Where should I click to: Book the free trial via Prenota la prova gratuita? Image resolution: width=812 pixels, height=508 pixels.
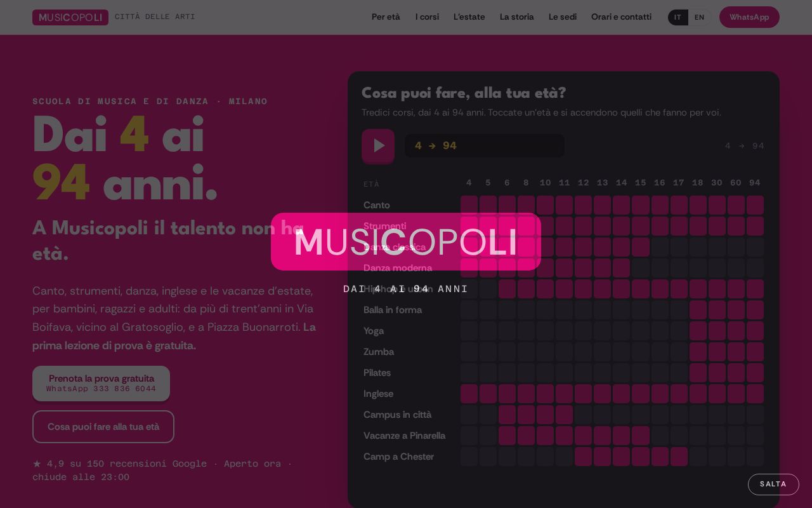point(101,383)
